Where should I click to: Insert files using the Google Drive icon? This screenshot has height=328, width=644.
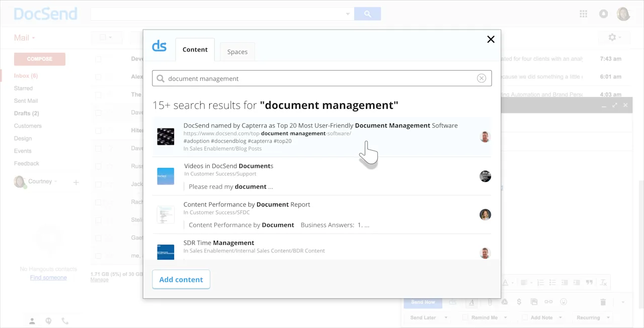coord(505,302)
